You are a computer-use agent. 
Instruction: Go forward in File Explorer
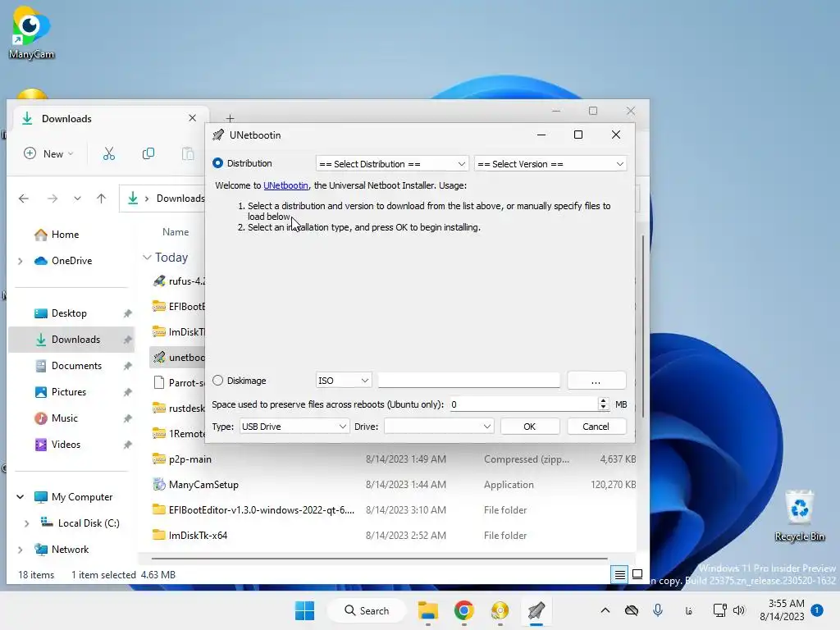pyautogui.click(x=52, y=199)
